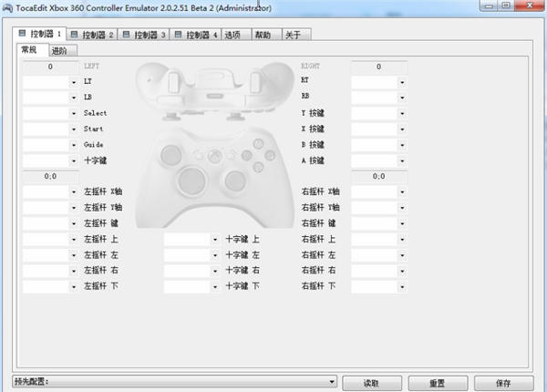Open the 右摇杆 右 dropdown
The height and width of the screenshot is (392, 547).
pos(379,271)
